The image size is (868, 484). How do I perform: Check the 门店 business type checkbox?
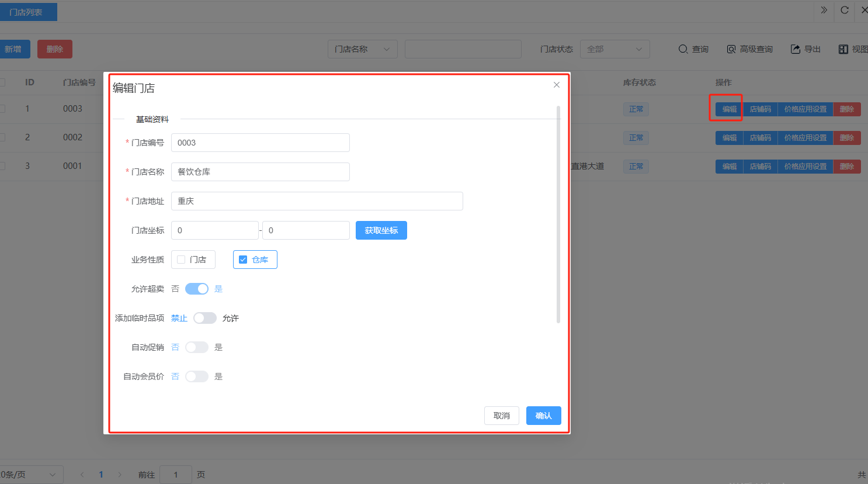[181, 260]
